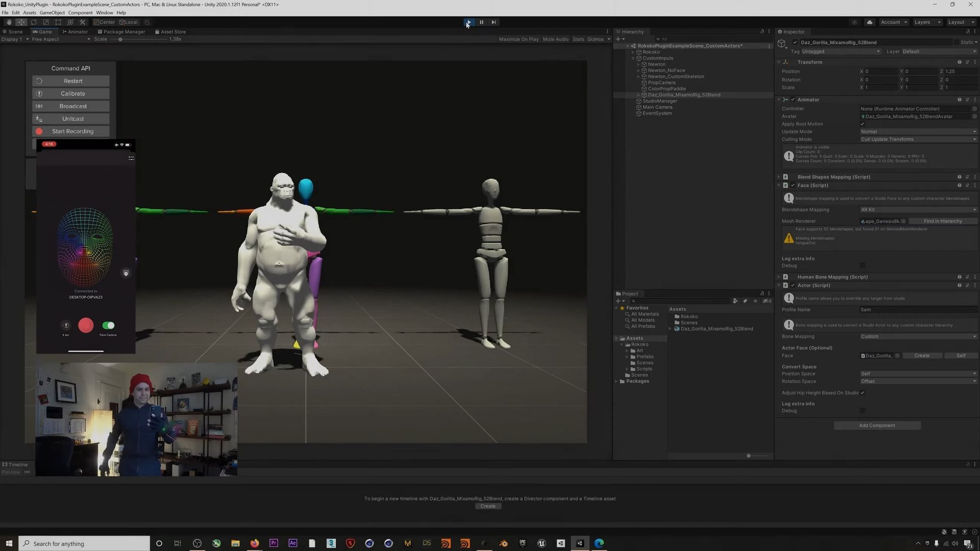Click Find in Hierarchy for the Mesh Renderer
This screenshot has width=980, height=551.
click(x=942, y=221)
